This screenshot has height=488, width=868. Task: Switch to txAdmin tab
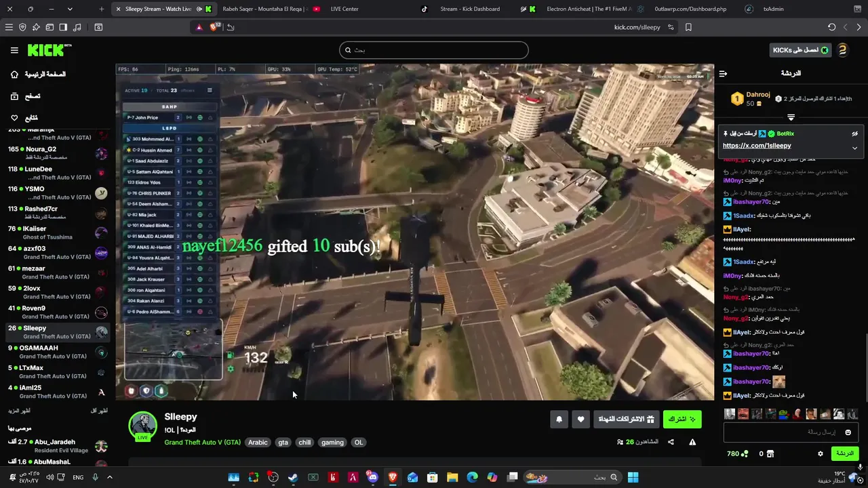pos(773,9)
